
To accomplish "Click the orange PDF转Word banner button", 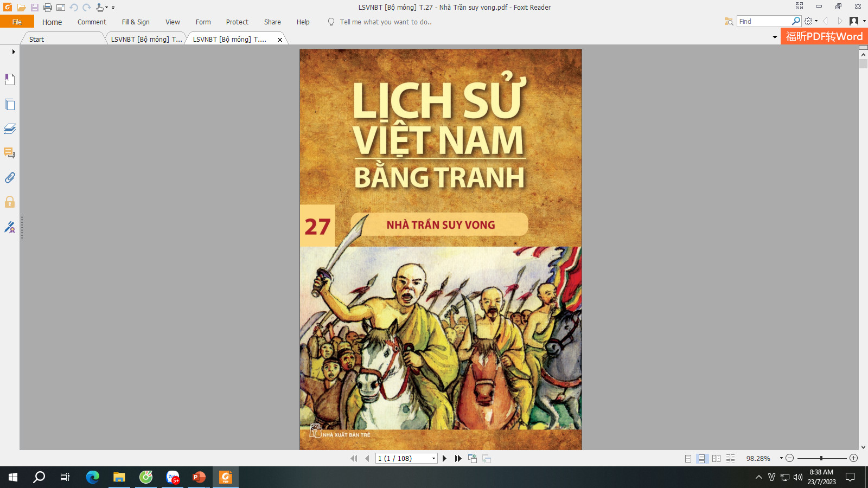I will [824, 36].
